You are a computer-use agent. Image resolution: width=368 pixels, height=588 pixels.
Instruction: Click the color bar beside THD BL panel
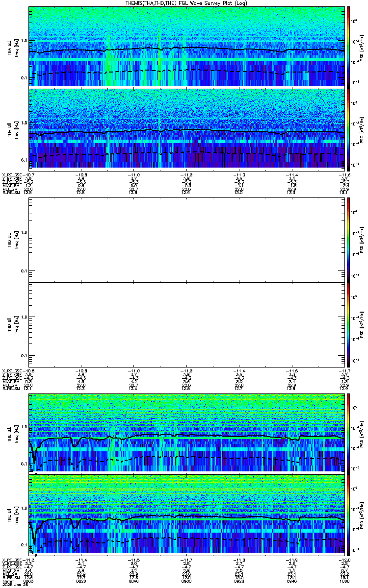click(349, 240)
